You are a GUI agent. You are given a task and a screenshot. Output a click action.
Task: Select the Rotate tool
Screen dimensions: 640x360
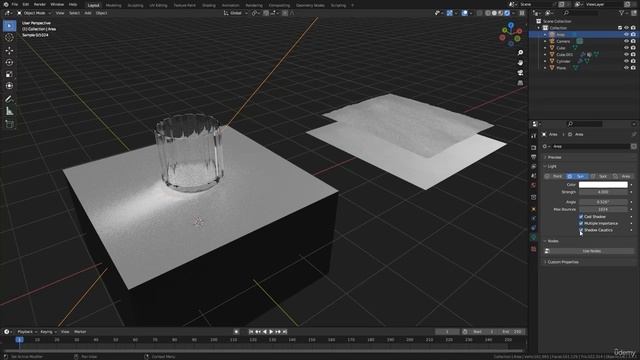pyautogui.click(x=9, y=62)
